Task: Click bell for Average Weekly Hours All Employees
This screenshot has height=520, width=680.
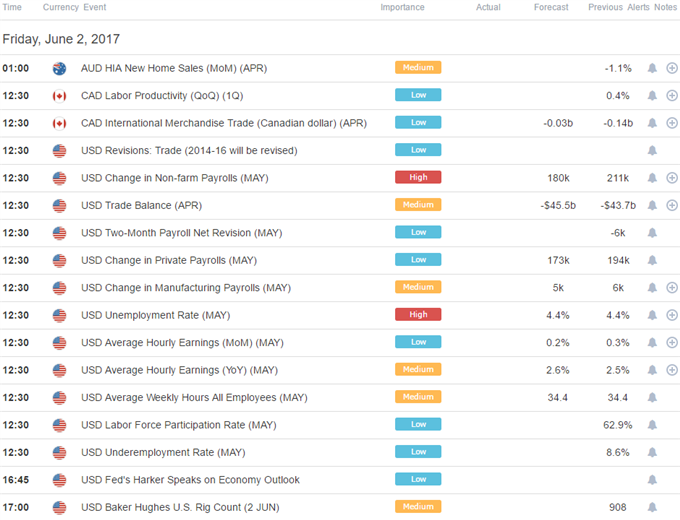Action: (x=652, y=397)
